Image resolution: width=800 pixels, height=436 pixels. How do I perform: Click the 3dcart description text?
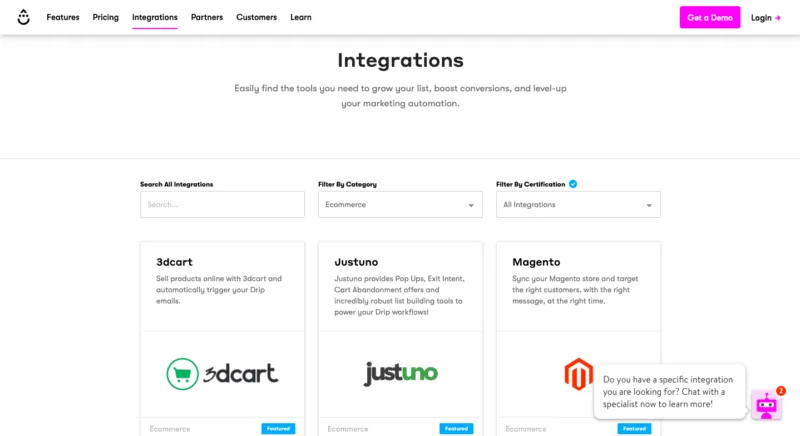pos(219,290)
